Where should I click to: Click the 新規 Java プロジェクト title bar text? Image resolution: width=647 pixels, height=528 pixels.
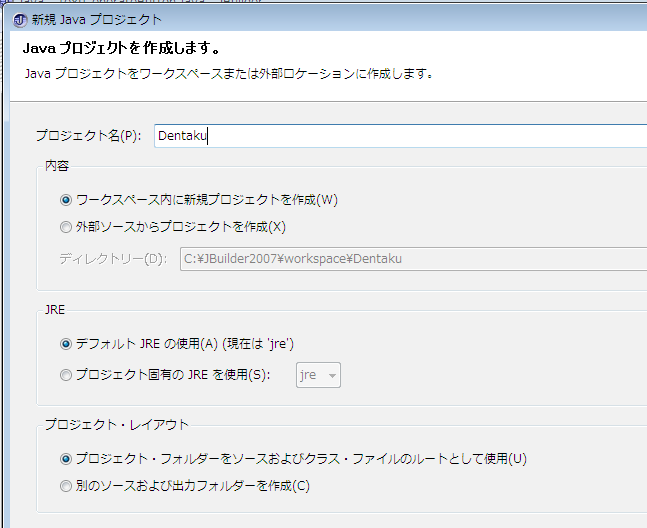[x=96, y=20]
